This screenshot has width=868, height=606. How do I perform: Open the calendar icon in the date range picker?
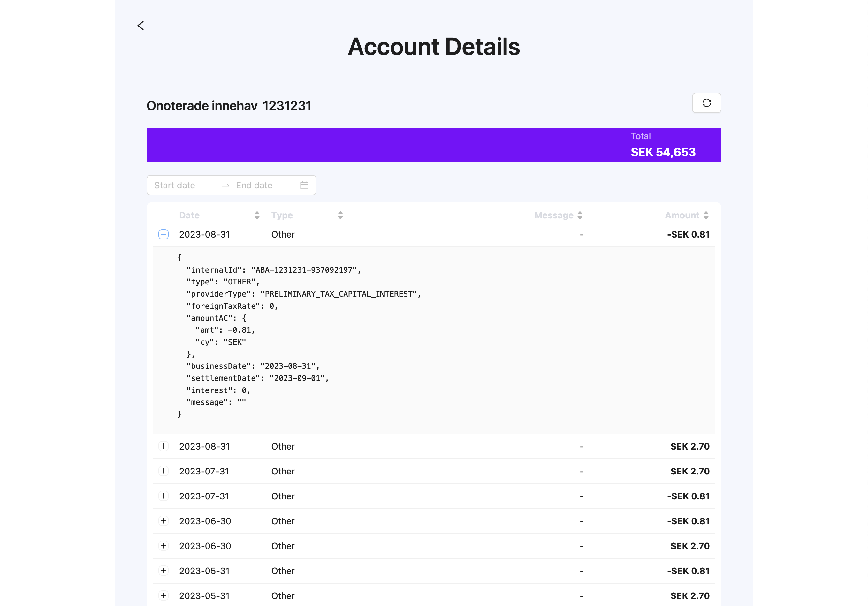304,185
